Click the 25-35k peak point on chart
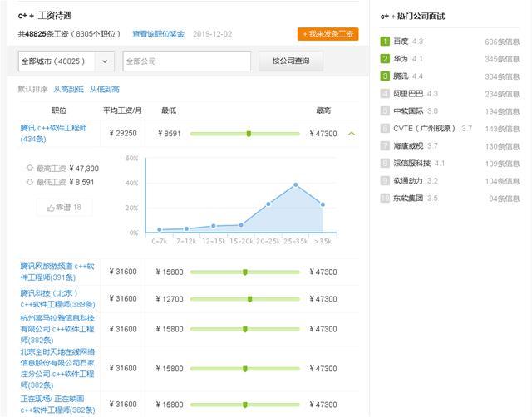The image size is (532, 417). [x=296, y=184]
